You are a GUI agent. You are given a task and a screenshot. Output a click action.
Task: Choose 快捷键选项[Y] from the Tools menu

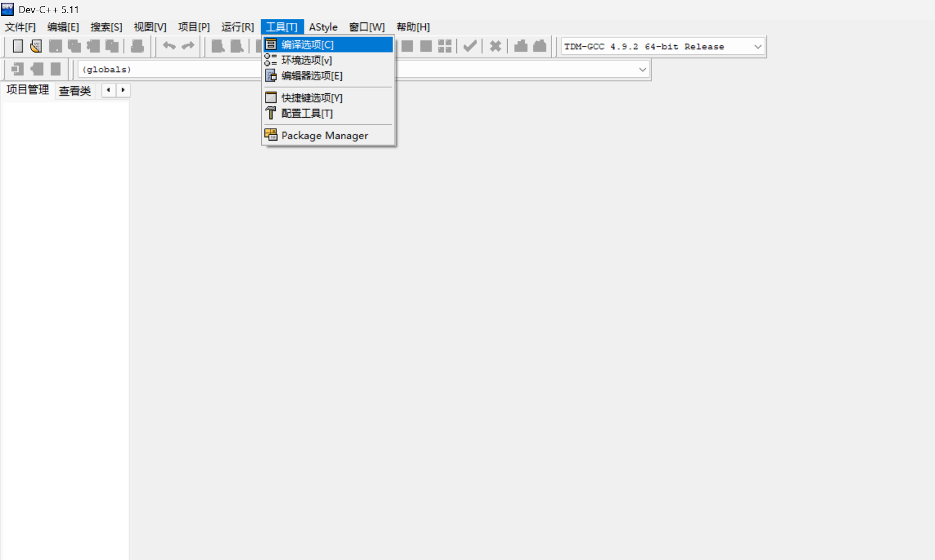point(328,98)
